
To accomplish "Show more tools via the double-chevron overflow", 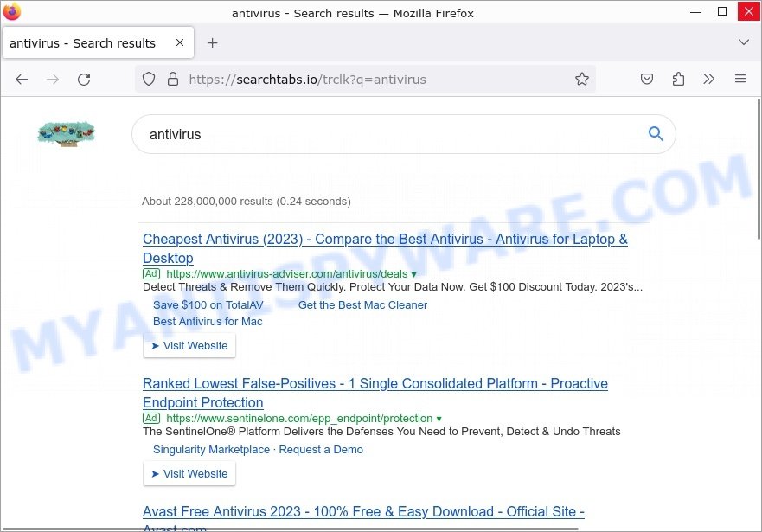I will [x=709, y=79].
